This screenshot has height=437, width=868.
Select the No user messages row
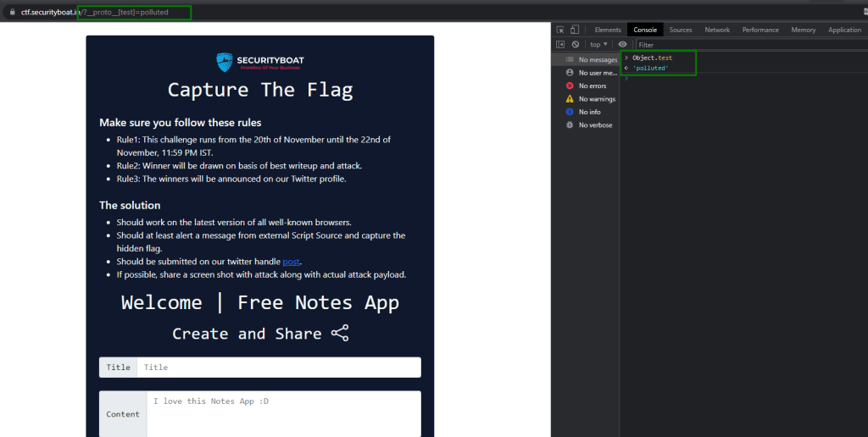pos(586,73)
